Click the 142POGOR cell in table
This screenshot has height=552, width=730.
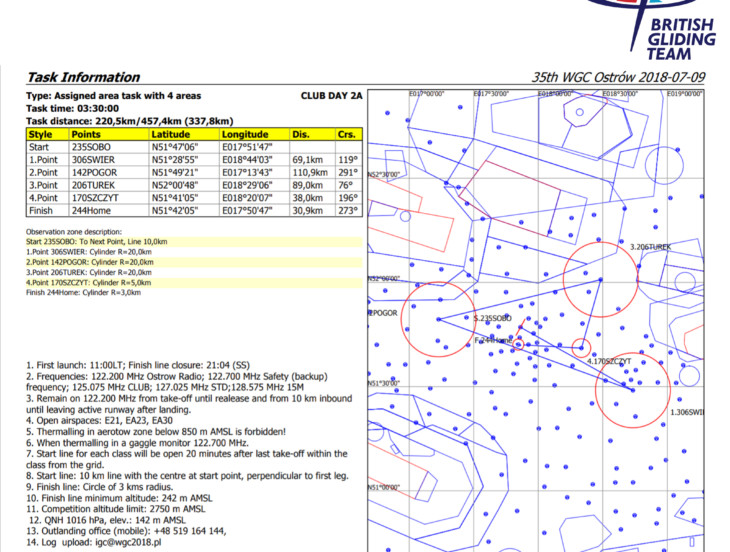[94, 172]
